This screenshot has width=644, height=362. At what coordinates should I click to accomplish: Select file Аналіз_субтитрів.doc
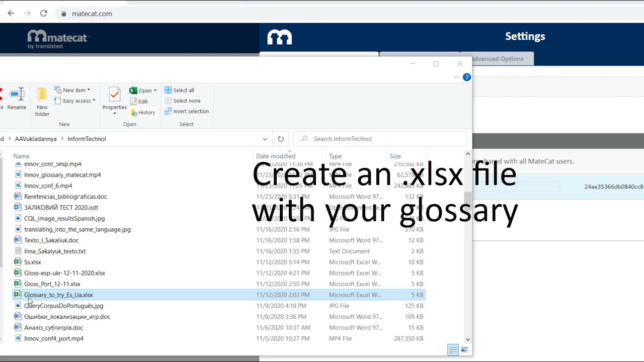(54, 328)
